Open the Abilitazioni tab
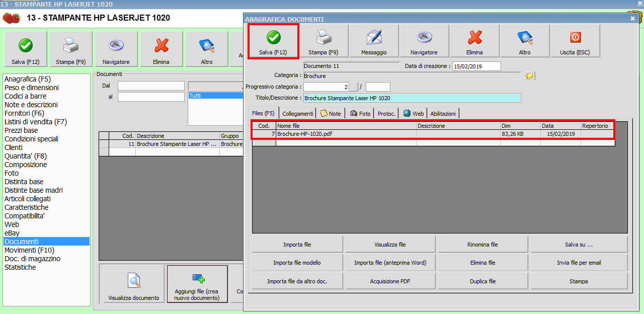The image size is (644, 314). click(x=443, y=114)
